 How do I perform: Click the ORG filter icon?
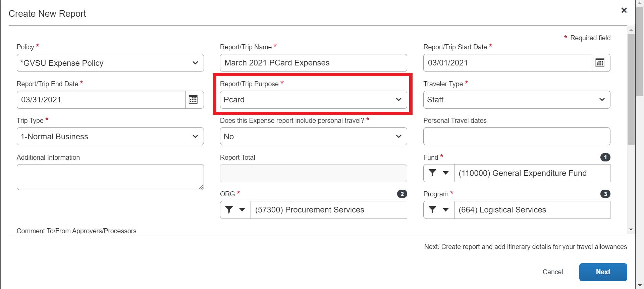(229, 210)
